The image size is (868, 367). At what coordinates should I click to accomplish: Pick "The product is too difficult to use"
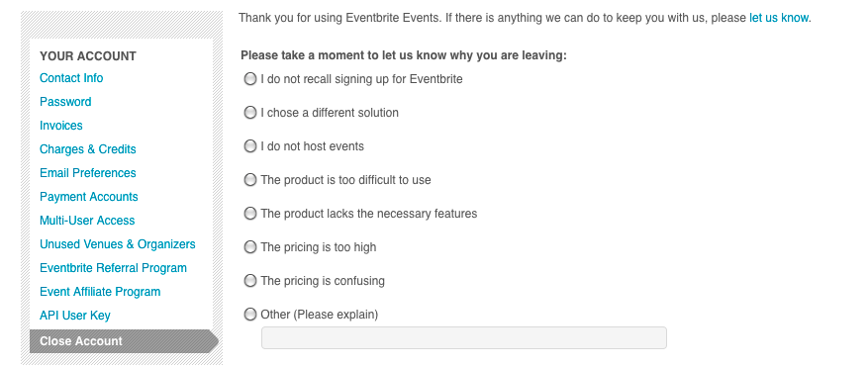point(250,180)
